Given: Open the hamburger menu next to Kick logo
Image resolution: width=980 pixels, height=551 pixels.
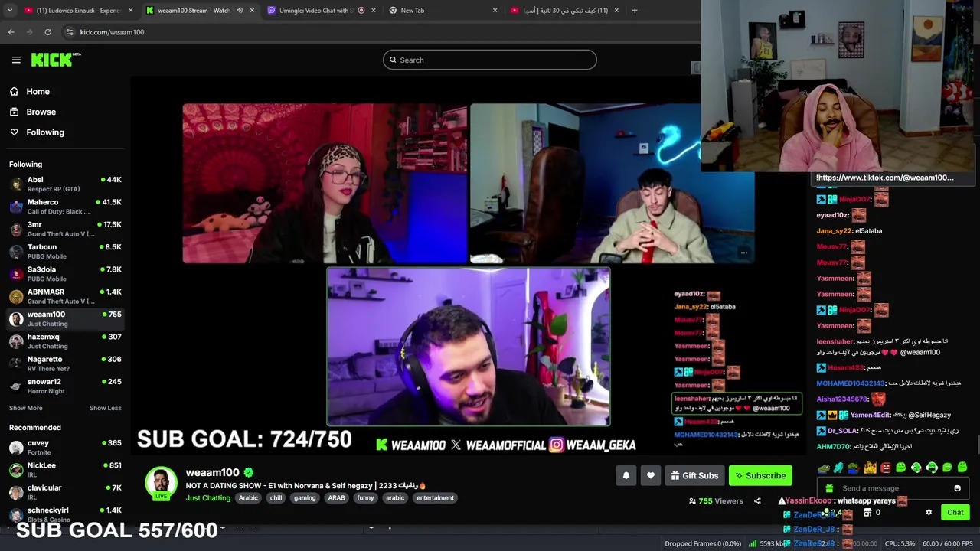Looking at the screenshot, I should (16, 60).
